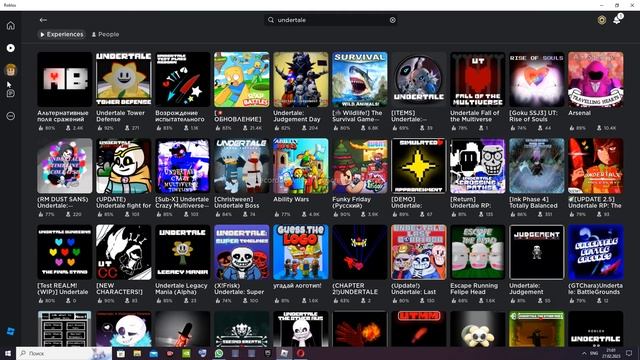Open Undertale Tower Defense thumbnail
The height and width of the screenshot is (360, 640).
point(124,79)
